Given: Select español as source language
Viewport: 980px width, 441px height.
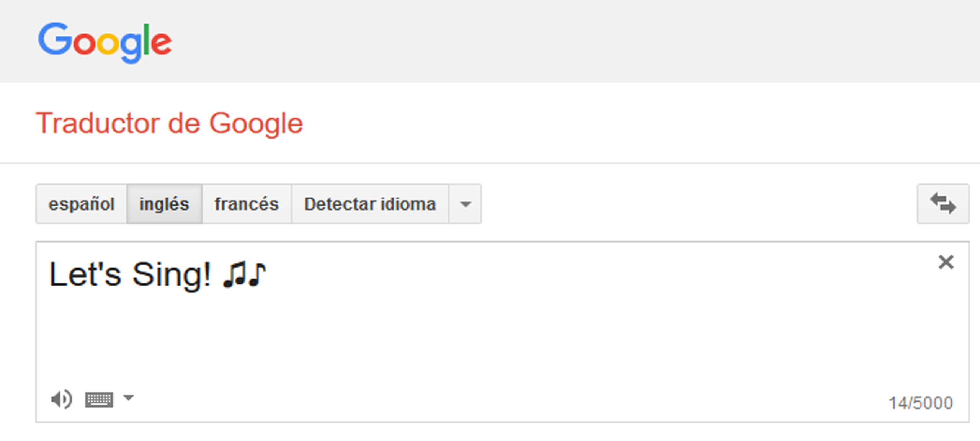Looking at the screenshot, I should point(82,204).
